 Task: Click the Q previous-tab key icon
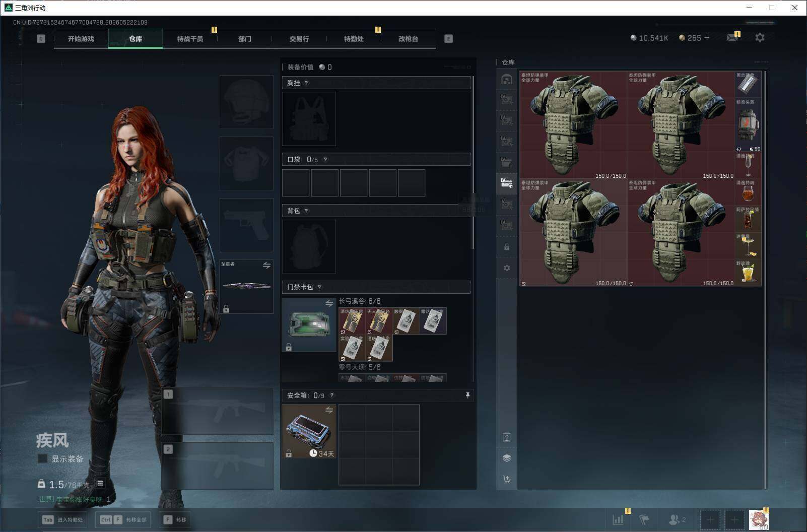pos(41,39)
